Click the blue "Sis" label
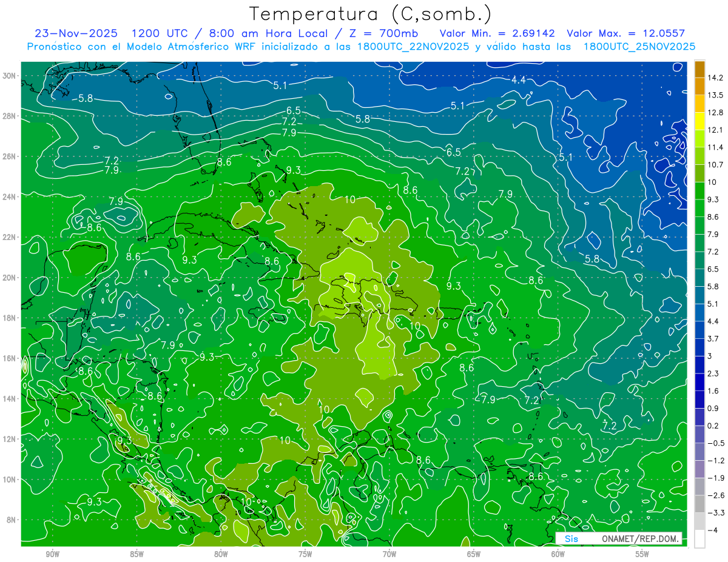Image resolution: width=728 pixels, height=562 pixels. click(x=571, y=539)
